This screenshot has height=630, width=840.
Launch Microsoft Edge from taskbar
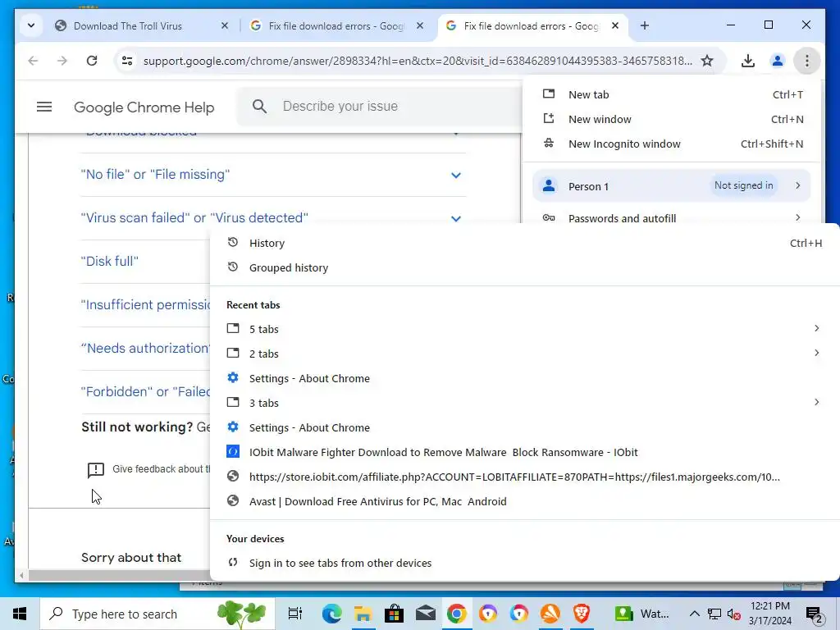coord(331,614)
